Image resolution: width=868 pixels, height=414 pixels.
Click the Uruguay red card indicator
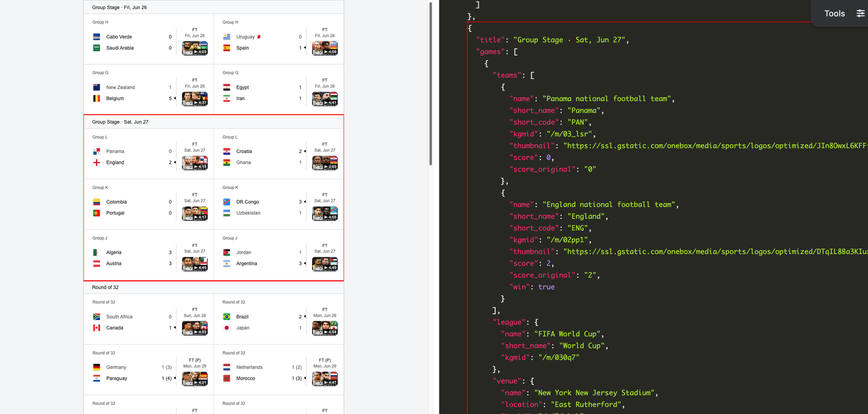(x=259, y=37)
